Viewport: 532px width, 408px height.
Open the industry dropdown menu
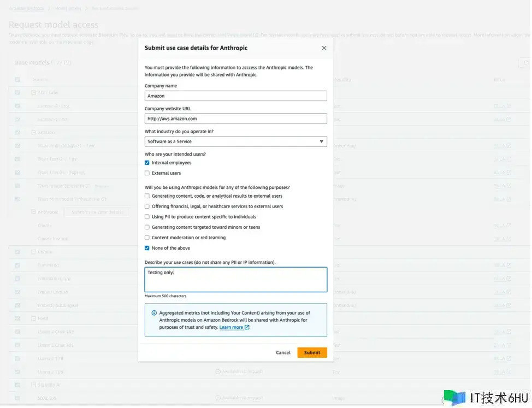(235, 141)
